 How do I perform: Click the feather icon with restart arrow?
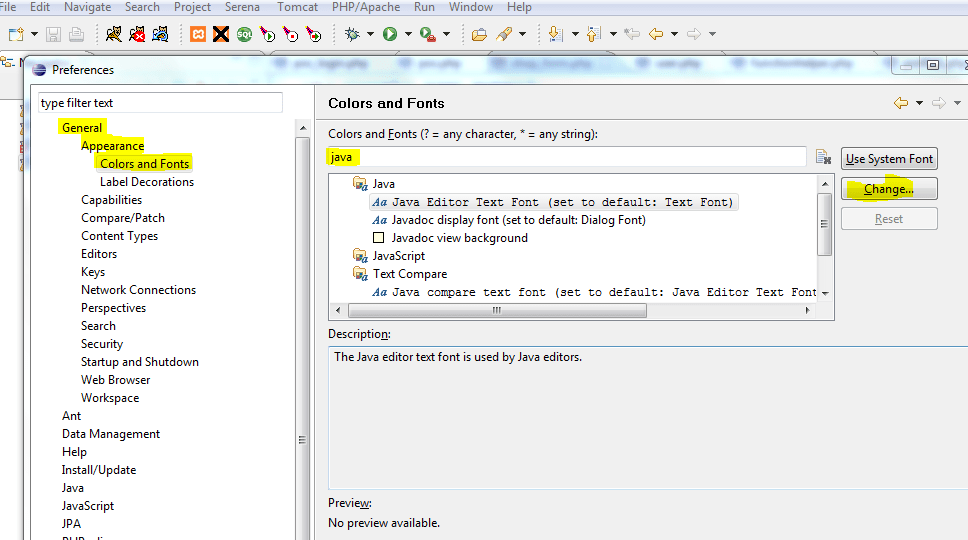[x=314, y=34]
